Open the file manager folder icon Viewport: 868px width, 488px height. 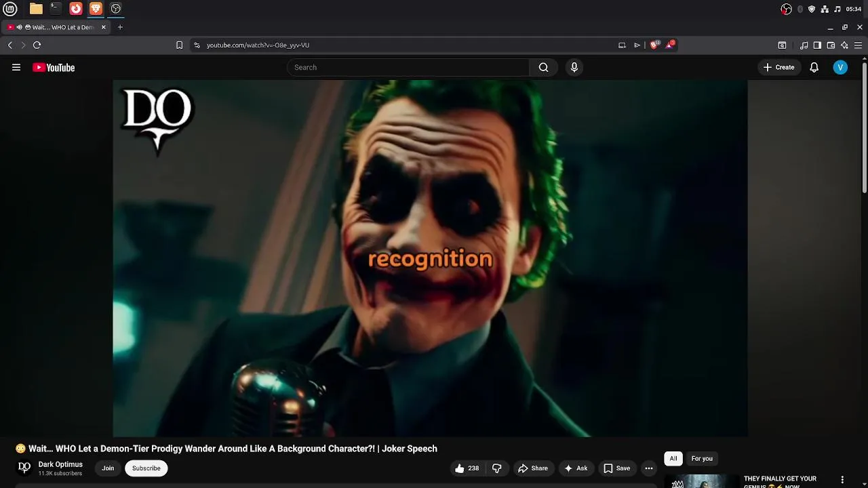[36, 9]
